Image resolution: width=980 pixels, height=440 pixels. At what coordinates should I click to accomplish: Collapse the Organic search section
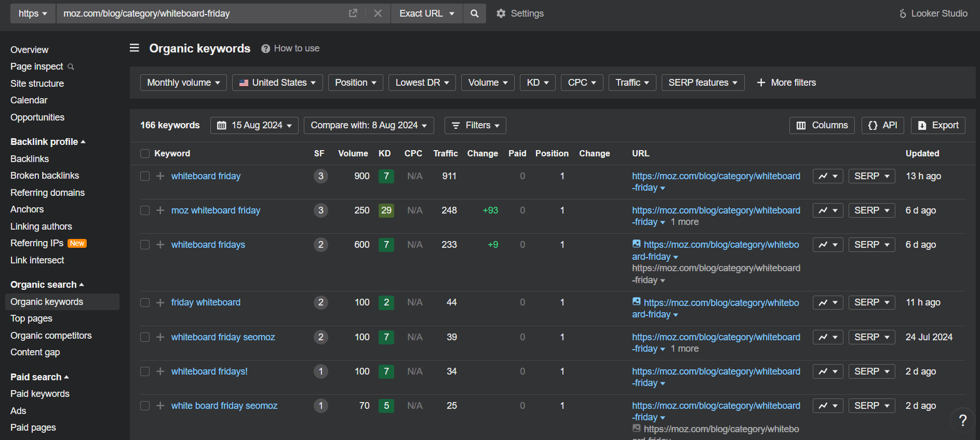coord(47,285)
